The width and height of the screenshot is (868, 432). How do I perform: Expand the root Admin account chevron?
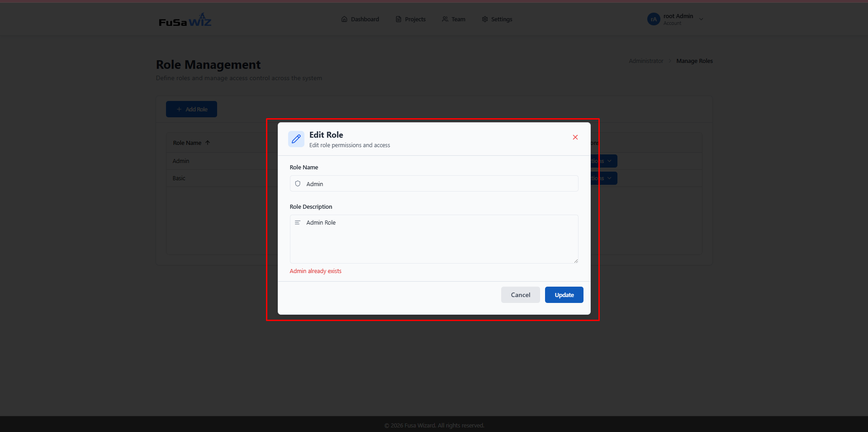coord(701,19)
